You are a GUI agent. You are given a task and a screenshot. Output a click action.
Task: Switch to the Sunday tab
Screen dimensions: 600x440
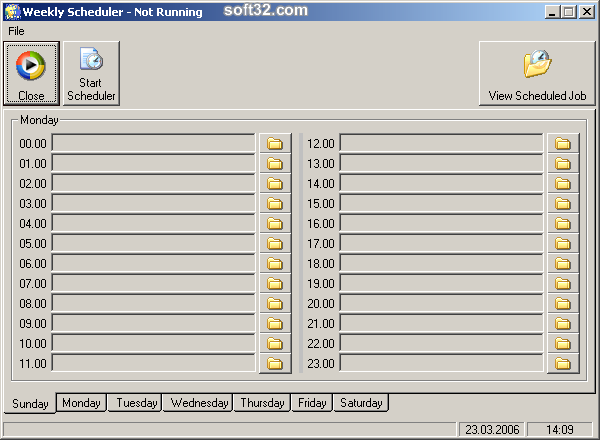[30, 403]
